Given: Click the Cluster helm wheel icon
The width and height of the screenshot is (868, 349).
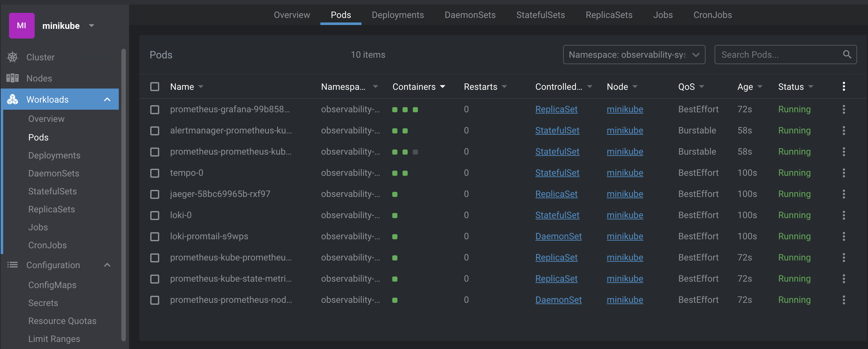Looking at the screenshot, I should coord(13,57).
